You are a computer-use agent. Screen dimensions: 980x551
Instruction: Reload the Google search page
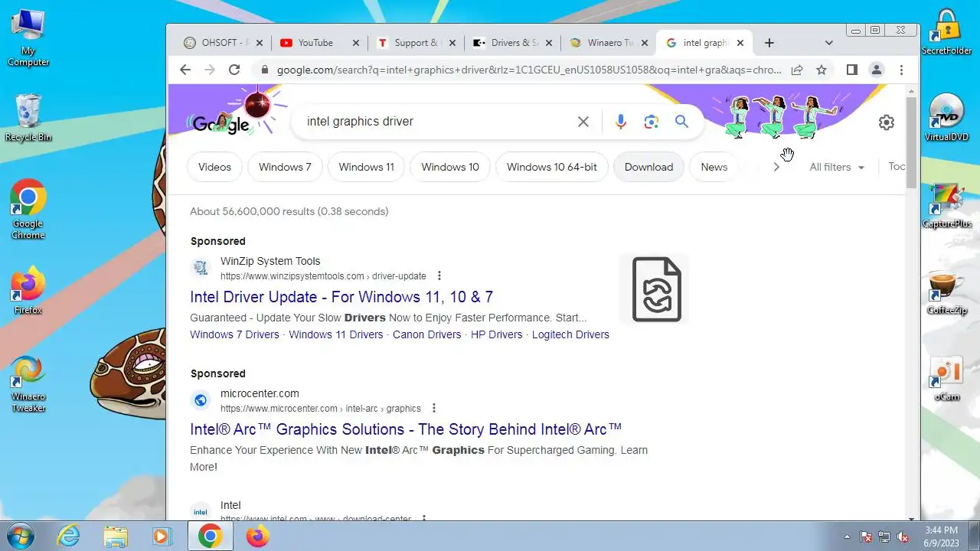(234, 70)
